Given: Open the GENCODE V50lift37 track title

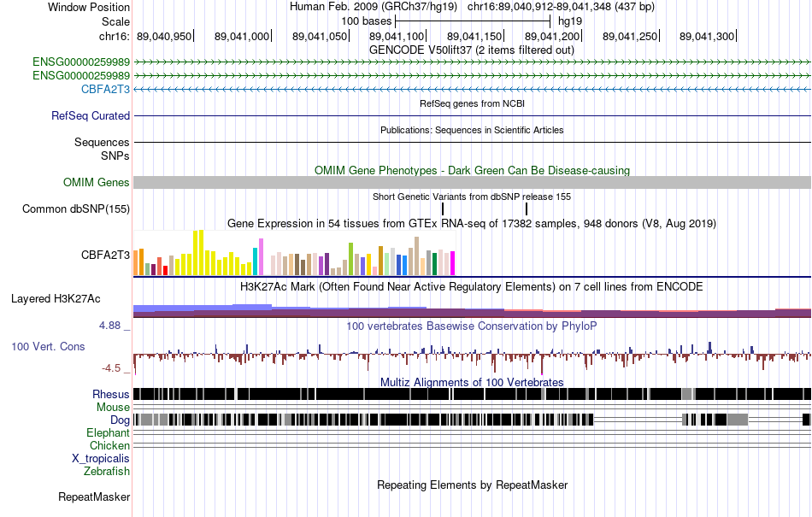Looking at the screenshot, I should click(x=471, y=50).
